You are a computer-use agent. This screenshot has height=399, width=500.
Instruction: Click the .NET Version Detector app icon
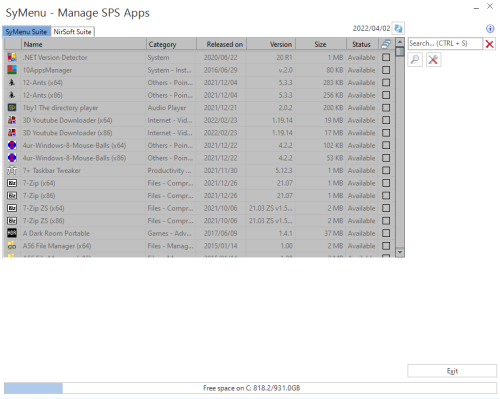(x=12, y=57)
